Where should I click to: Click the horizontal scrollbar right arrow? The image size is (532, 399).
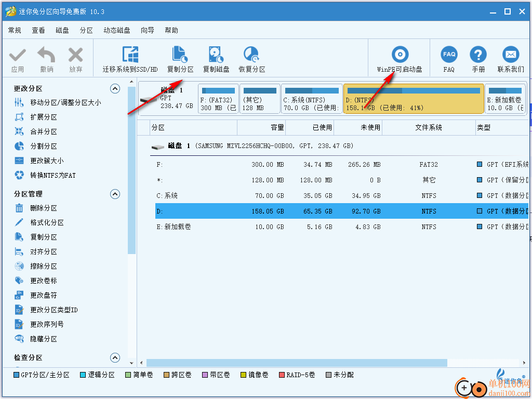tap(524, 363)
